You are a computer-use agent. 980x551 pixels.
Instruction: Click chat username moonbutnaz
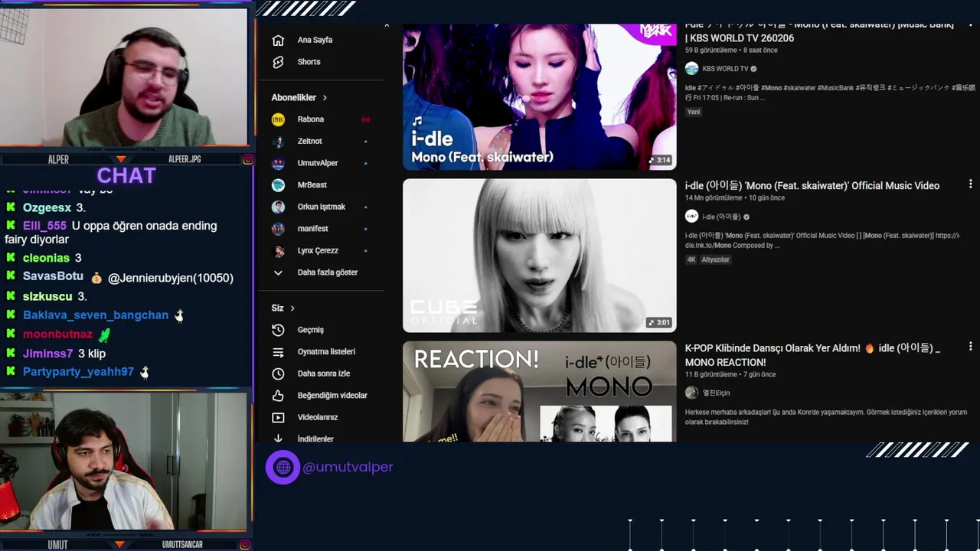57,334
